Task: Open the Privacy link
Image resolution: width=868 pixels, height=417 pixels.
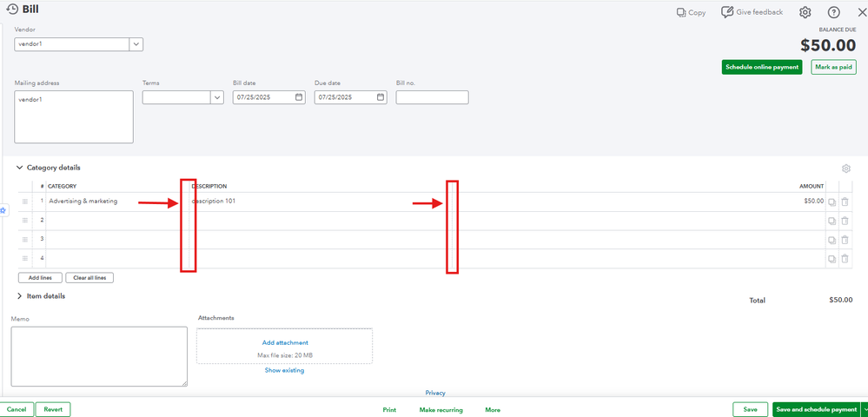Action: coord(435,393)
